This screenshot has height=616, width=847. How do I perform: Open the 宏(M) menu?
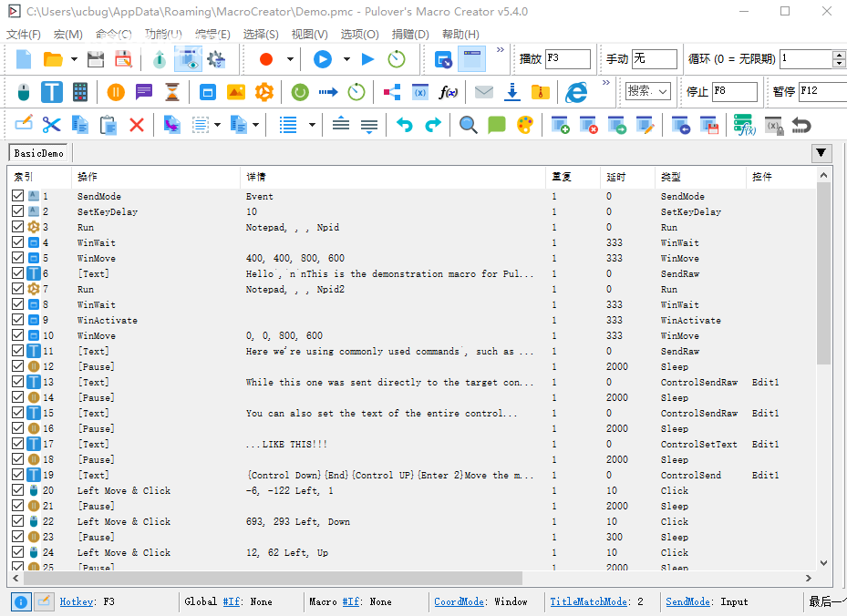[x=68, y=35]
